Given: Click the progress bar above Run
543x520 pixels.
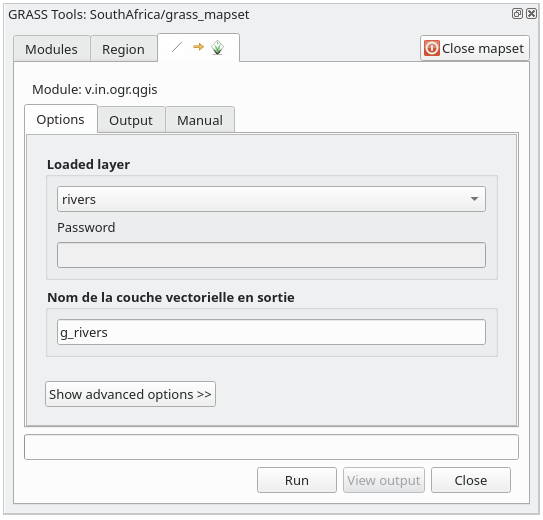Looking at the screenshot, I should [271, 447].
